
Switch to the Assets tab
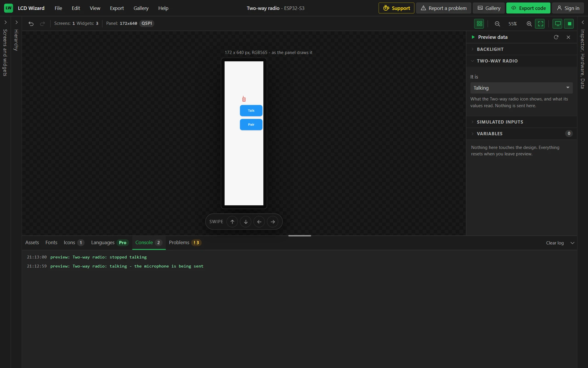point(32,243)
